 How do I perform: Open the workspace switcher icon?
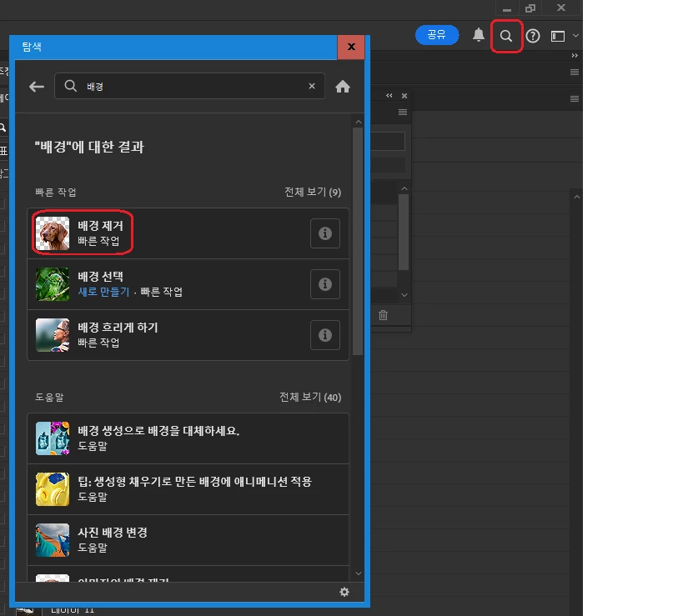point(558,36)
